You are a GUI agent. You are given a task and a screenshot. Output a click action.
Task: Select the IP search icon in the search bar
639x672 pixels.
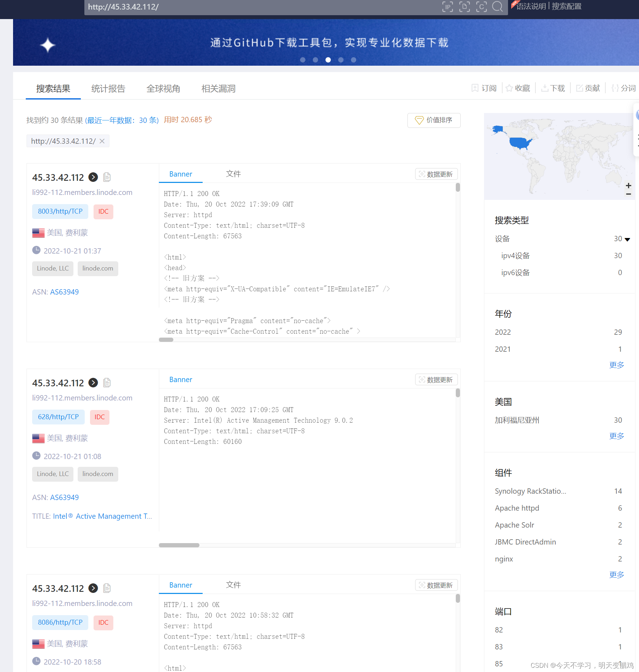click(447, 7)
